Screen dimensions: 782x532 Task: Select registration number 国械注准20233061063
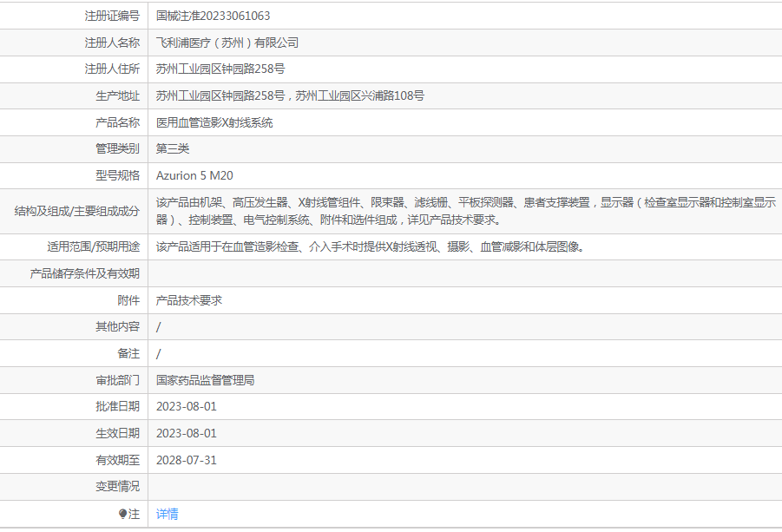tap(213, 16)
